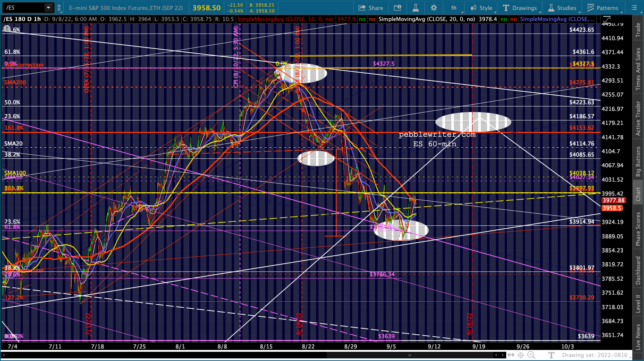Screen dimensions: 644x361
Task: Click the zoom-in magnifier icon
Action: [531, 355]
